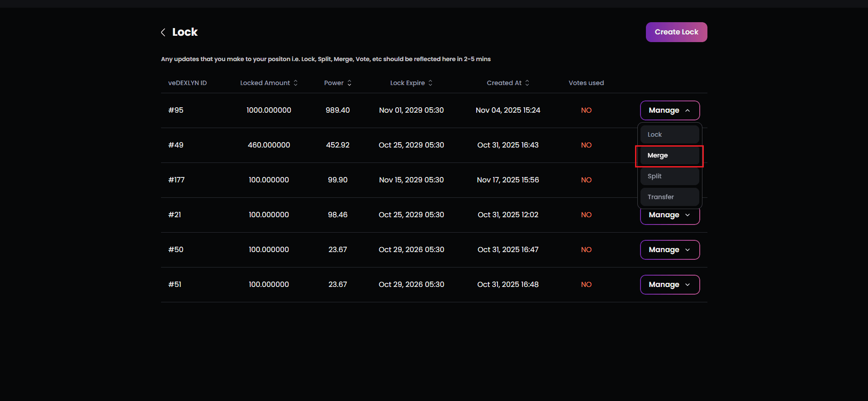Click the veDEXLYN ID column header
This screenshot has height=401, width=868.
pos(187,83)
